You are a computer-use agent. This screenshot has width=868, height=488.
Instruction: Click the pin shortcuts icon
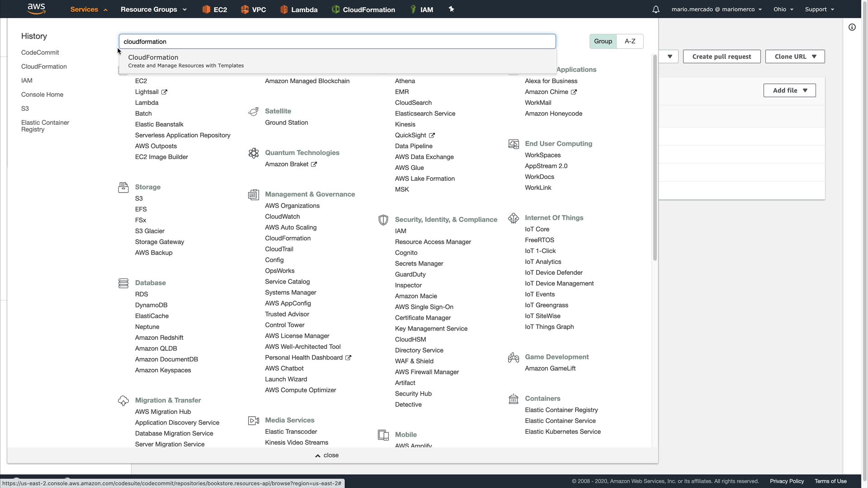pos(451,9)
